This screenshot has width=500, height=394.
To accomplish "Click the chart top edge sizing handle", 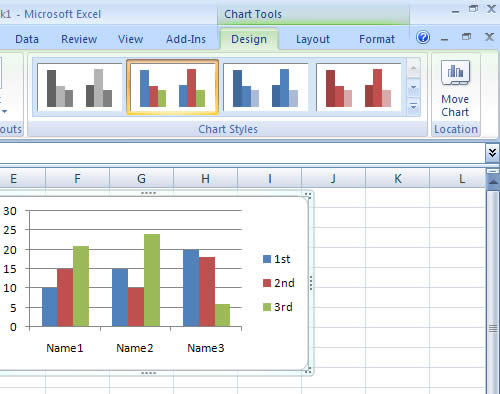I will pos(148,193).
